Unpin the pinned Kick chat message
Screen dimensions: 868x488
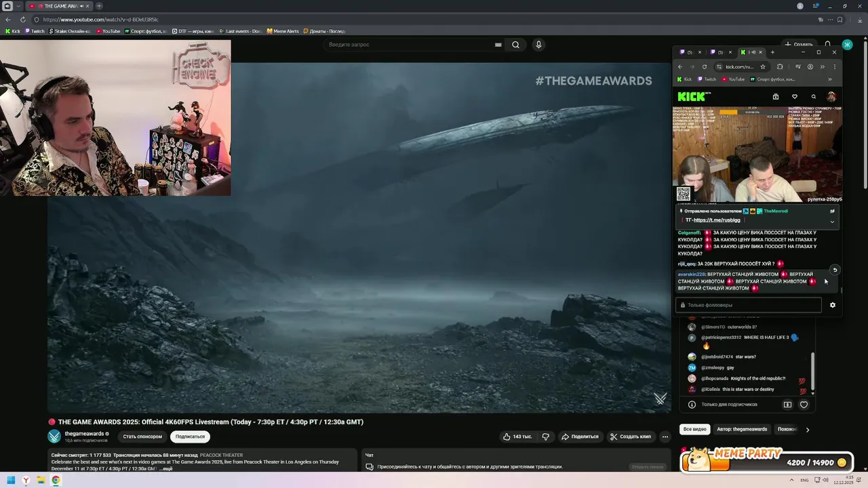[832, 211]
